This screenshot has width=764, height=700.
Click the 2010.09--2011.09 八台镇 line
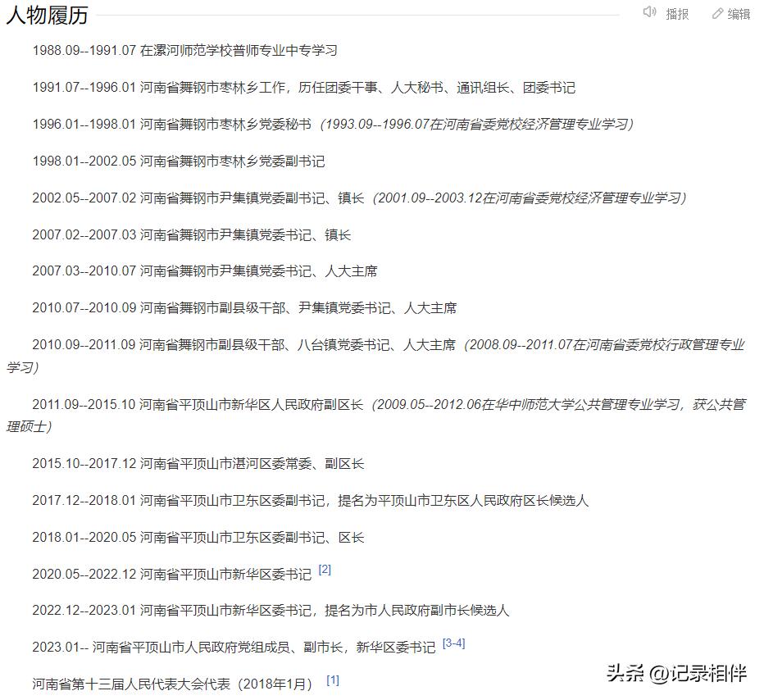tap(369, 345)
